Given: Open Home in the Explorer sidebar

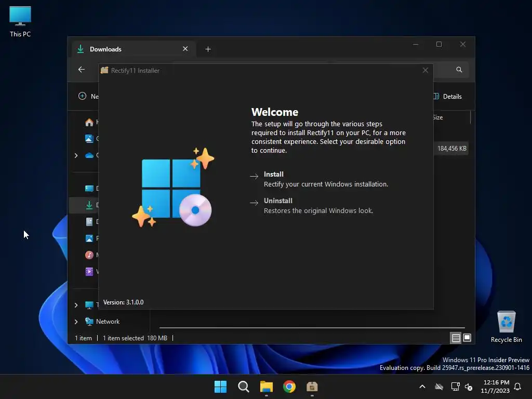Looking at the screenshot, I should point(89,122).
